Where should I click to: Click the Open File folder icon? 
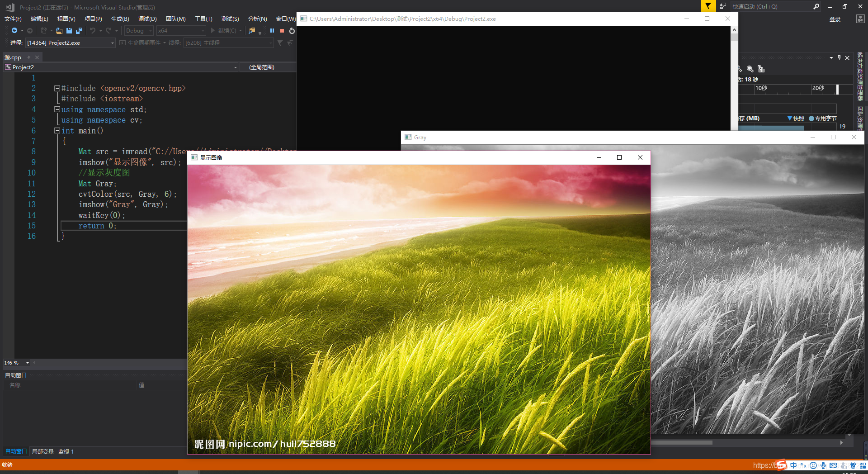click(59, 30)
